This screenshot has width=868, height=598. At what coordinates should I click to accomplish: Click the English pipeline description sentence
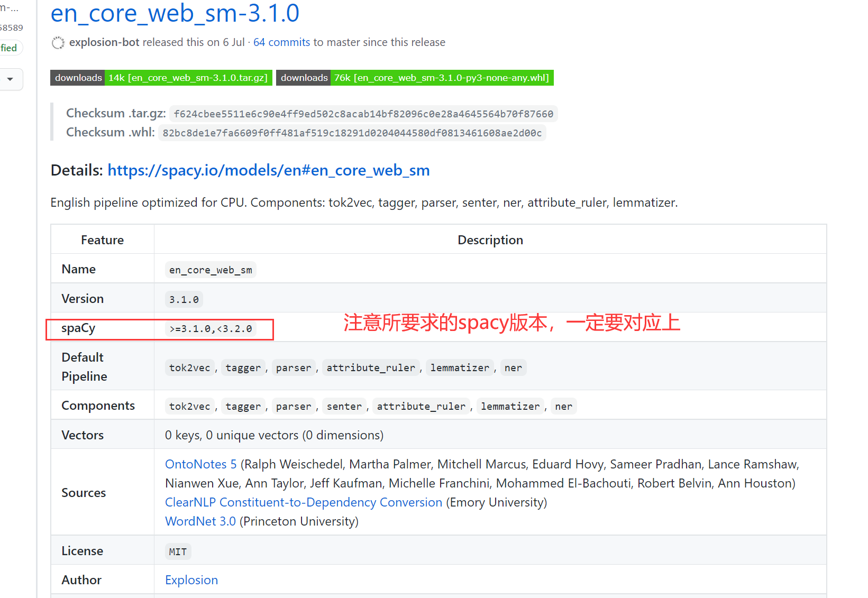364,203
